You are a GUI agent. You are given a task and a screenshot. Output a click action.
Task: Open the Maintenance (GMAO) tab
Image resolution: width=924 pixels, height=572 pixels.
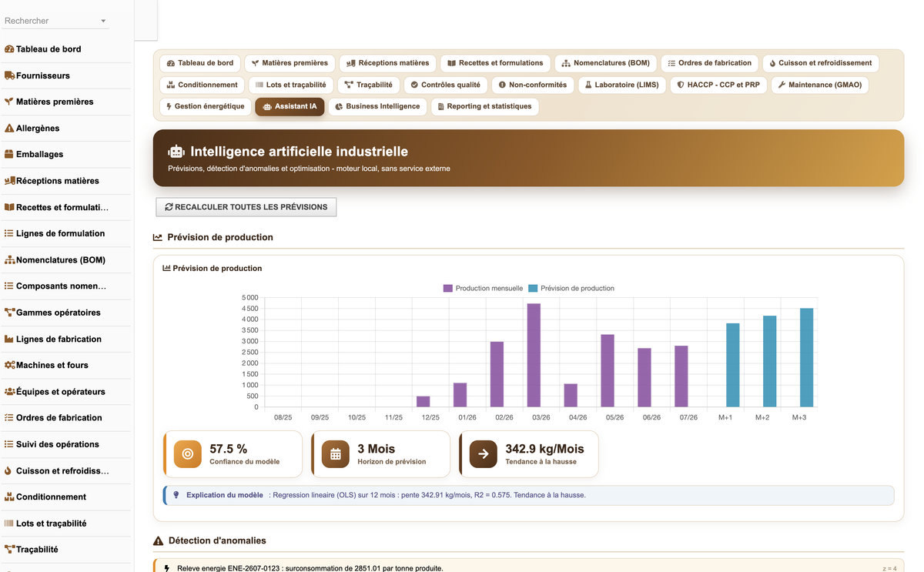point(819,85)
